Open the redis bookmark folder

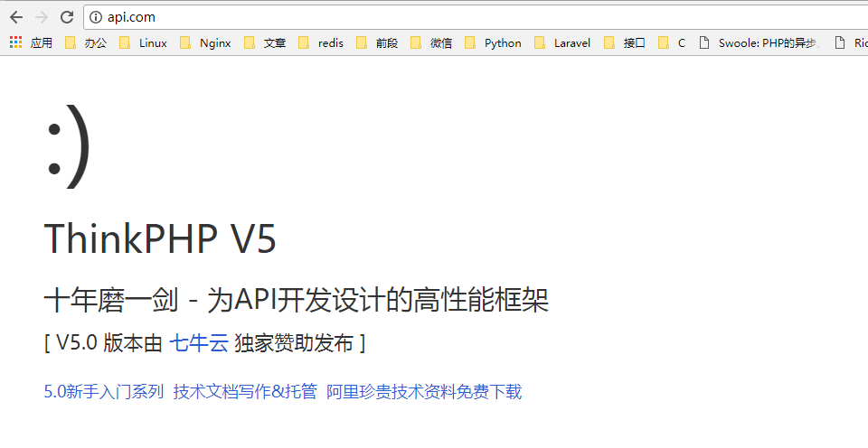[321, 42]
